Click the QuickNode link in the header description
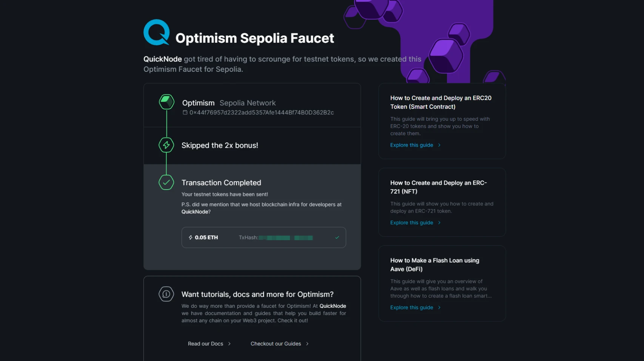The image size is (644, 361). pyautogui.click(x=163, y=59)
